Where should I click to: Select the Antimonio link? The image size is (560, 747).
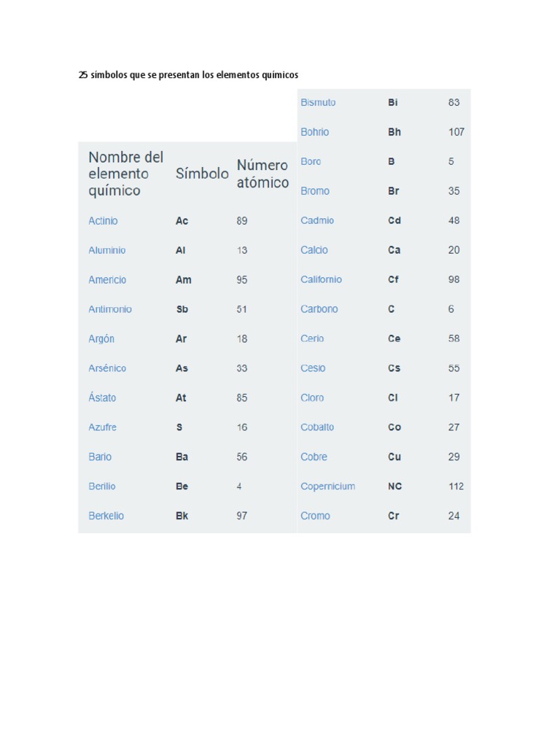point(110,309)
